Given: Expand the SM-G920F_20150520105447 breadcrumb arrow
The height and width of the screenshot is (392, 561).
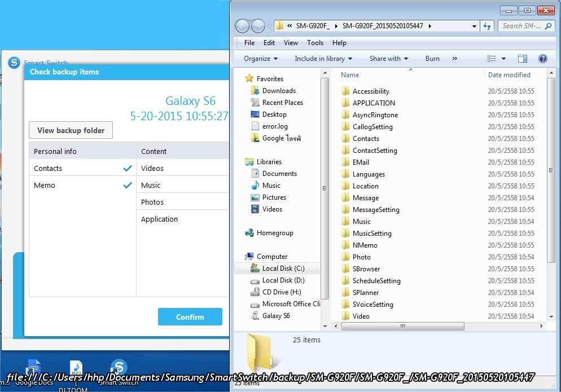Looking at the screenshot, I should (429, 26).
